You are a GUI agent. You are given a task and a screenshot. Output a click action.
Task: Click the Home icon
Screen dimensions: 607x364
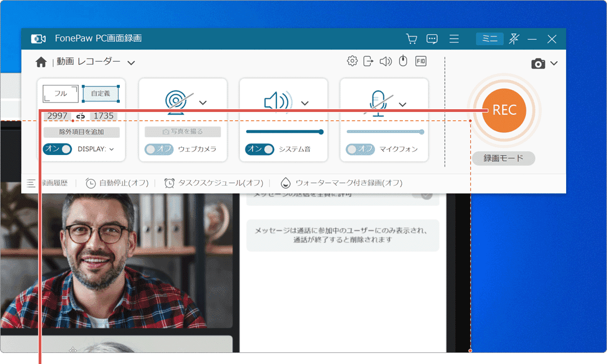point(41,62)
